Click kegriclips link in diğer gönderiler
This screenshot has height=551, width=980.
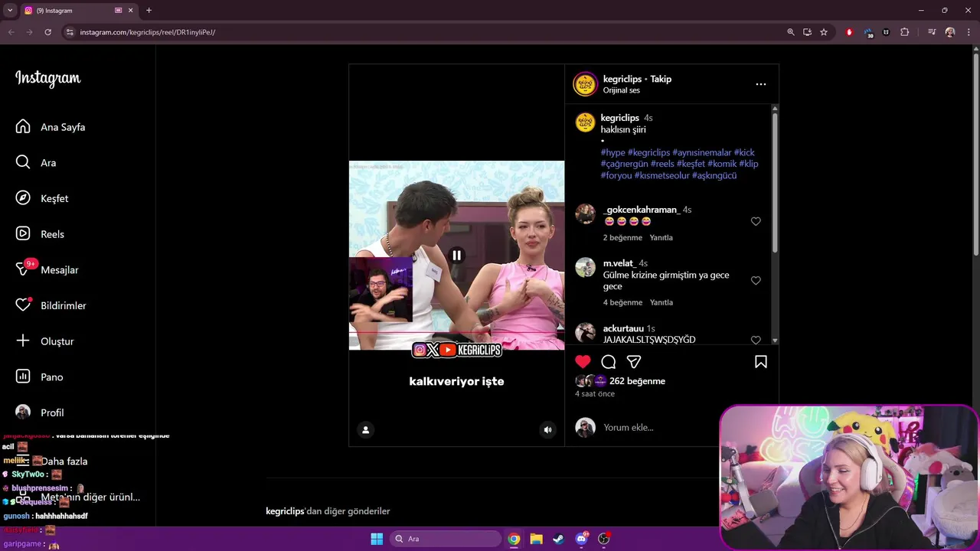285,511
